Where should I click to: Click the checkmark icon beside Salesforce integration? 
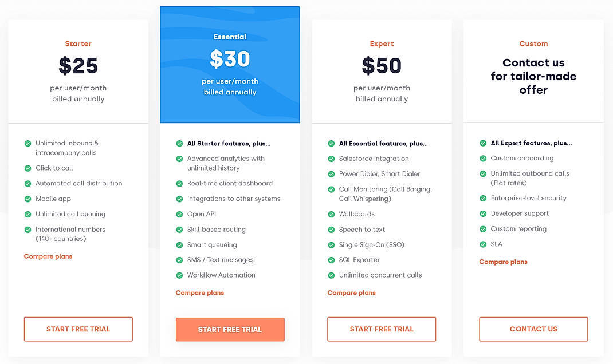(331, 159)
